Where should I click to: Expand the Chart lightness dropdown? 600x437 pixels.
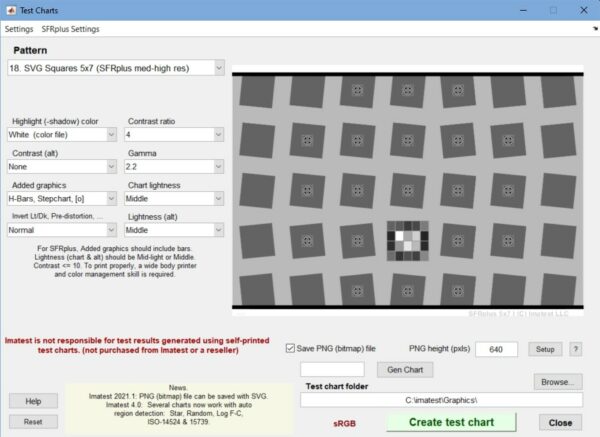(x=175, y=198)
